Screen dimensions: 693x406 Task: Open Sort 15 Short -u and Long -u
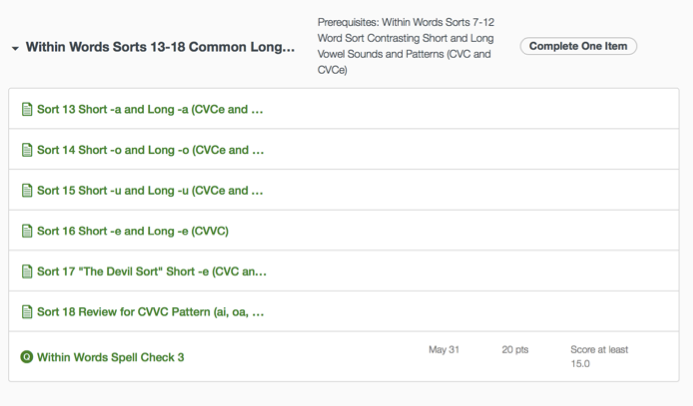[x=150, y=190]
